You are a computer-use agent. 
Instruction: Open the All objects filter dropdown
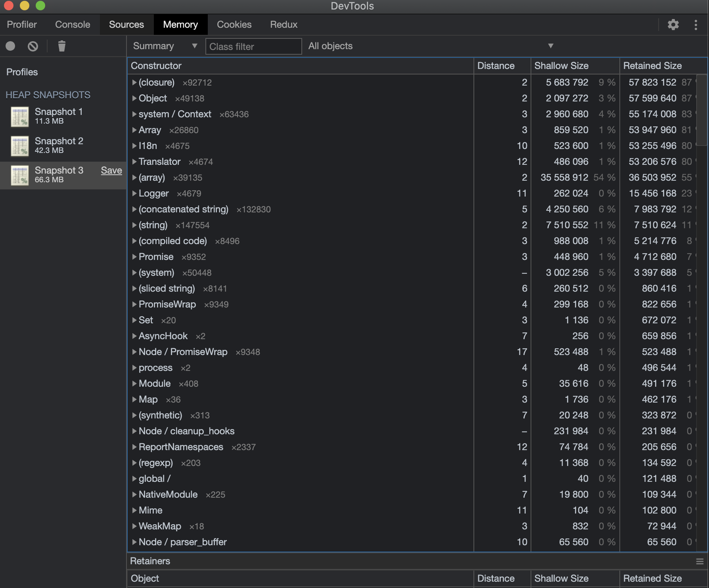click(x=431, y=46)
